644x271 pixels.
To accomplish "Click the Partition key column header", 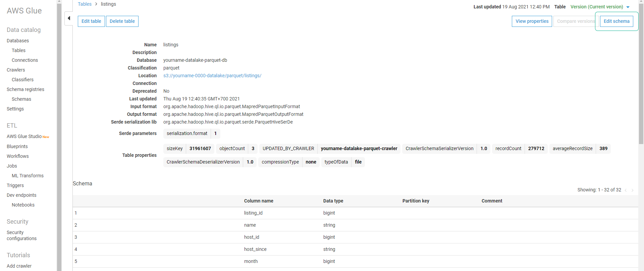I will [416, 201].
